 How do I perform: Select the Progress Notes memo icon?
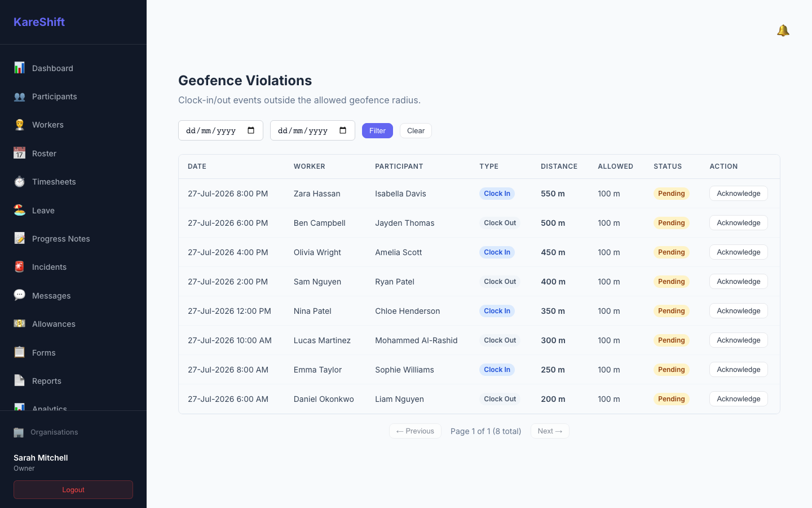point(19,238)
